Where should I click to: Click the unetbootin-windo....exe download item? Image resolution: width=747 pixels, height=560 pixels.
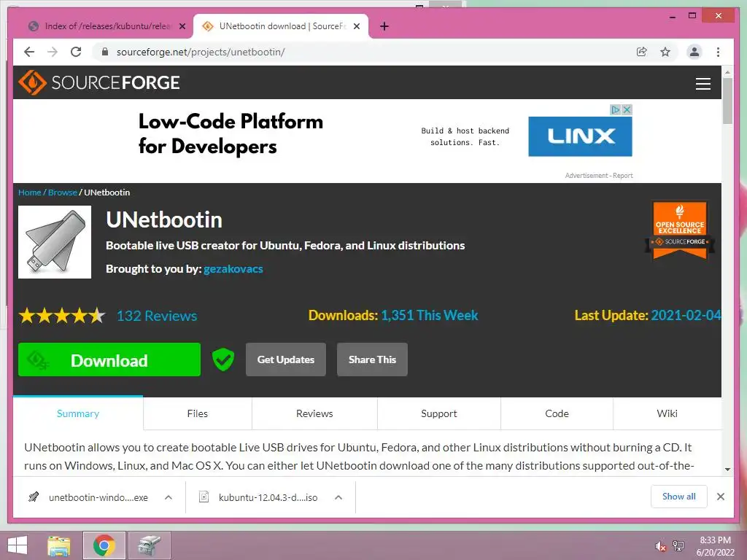click(98, 497)
